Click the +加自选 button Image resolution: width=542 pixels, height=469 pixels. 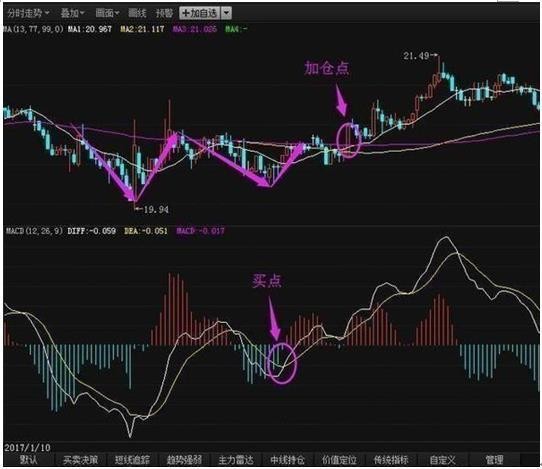click(x=200, y=13)
